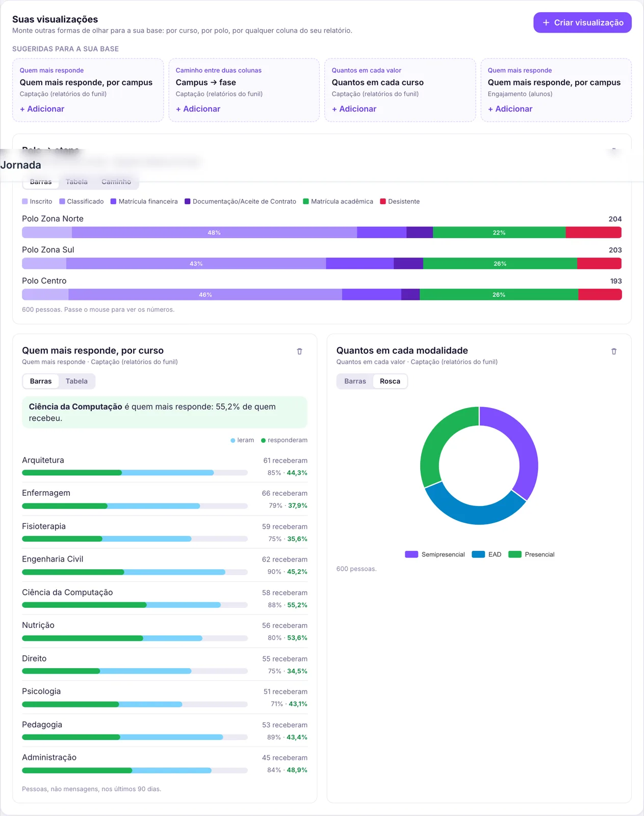Click the green 26% segment of Polo Zona Sul
This screenshot has height=816, width=644.
pos(500,264)
